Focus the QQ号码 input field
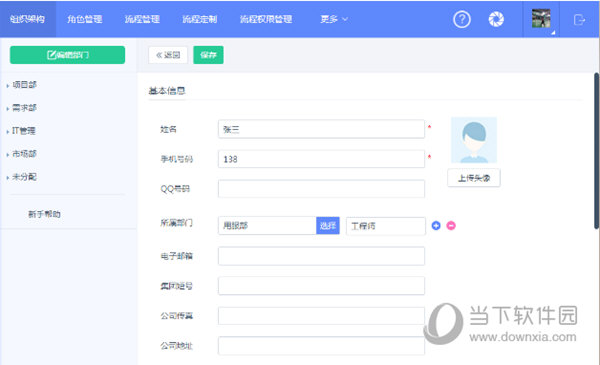 [321, 189]
